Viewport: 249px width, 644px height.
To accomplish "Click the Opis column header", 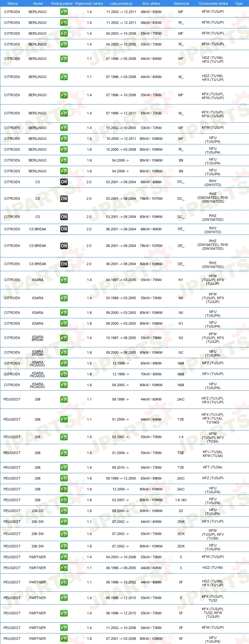I will coord(239,4).
